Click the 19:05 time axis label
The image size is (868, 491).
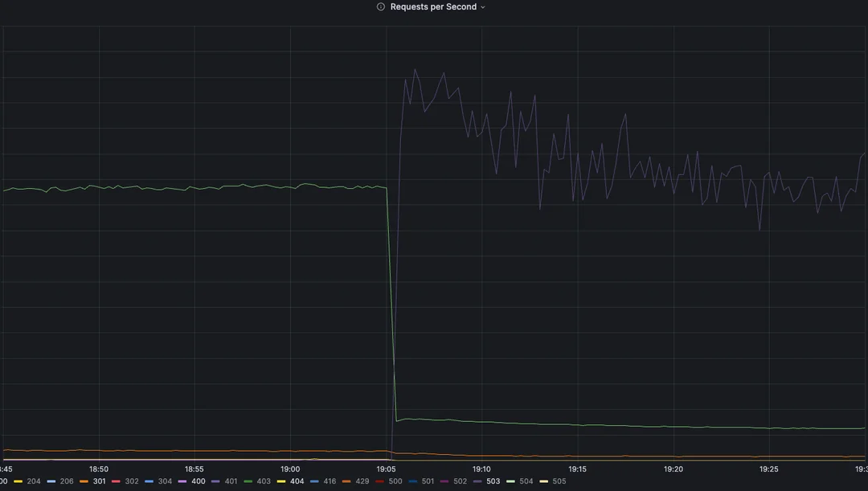coord(386,468)
